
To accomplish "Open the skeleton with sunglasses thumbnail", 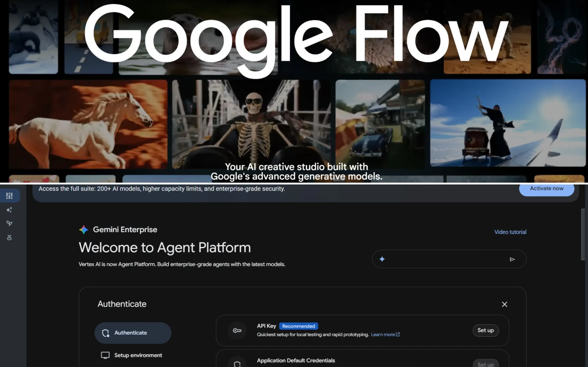I will pos(251,124).
